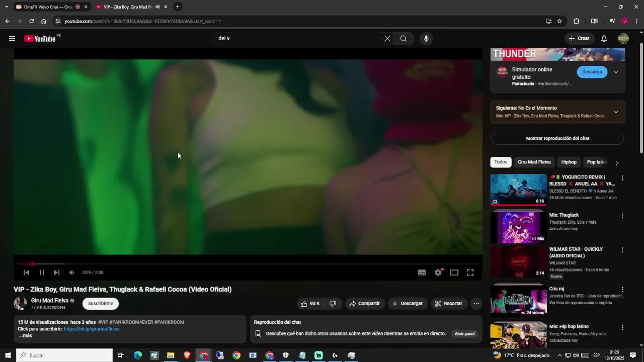Open player settings gear

438,273
